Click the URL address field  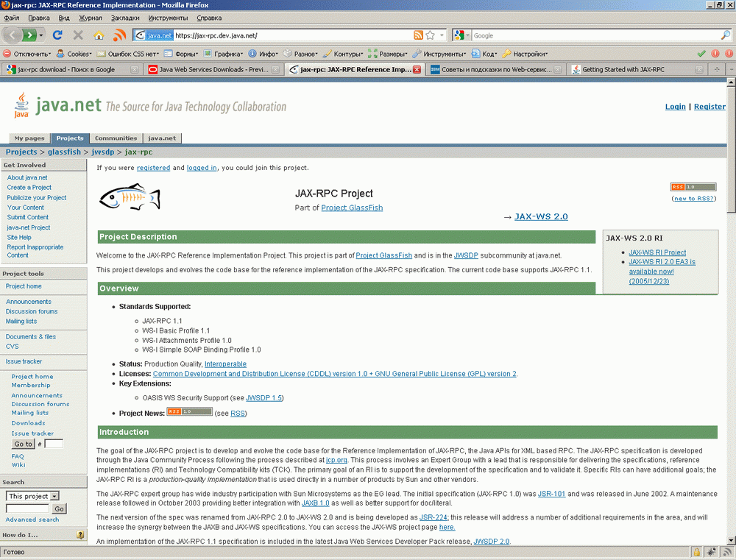click(x=293, y=35)
